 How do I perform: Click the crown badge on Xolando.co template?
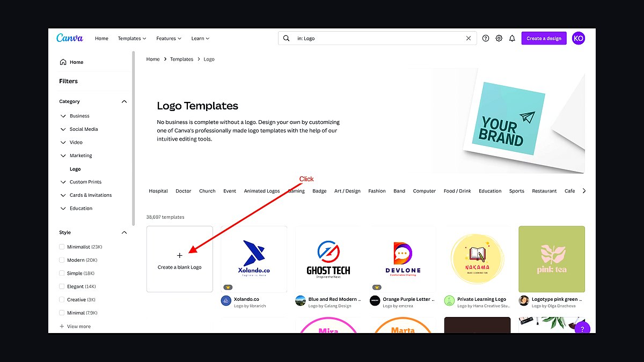[x=228, y=287]
